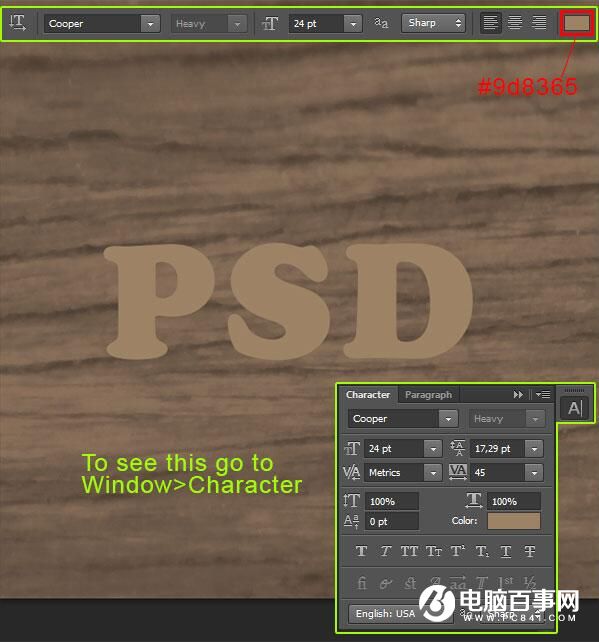Click vertical scale 100% field
The height and width of the screenshot is (642, 599).
(392, 501)
